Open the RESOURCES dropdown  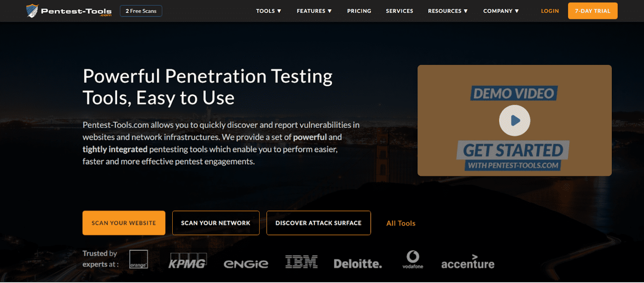coord(447,11)
